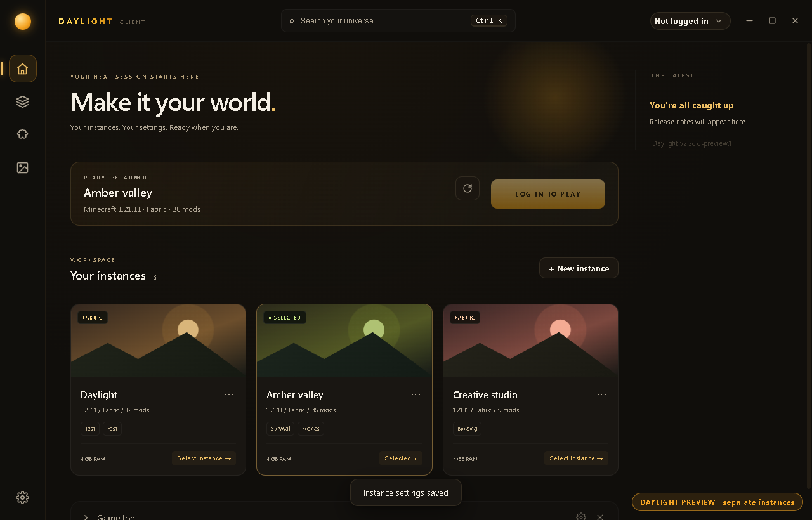Click the Daylight instance thumbnail
The height and width of the screenshot is (520, 812).
(158, 341)
